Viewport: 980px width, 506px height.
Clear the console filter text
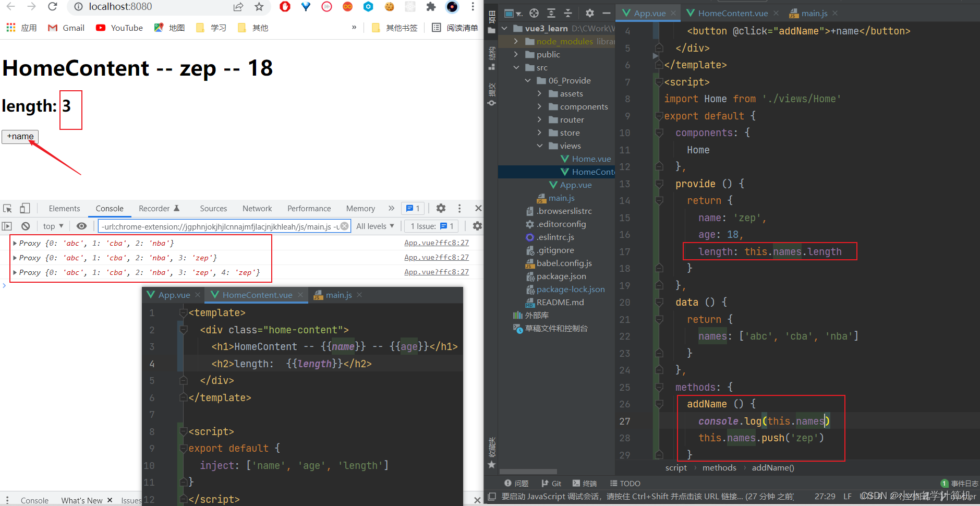point(345,226)
